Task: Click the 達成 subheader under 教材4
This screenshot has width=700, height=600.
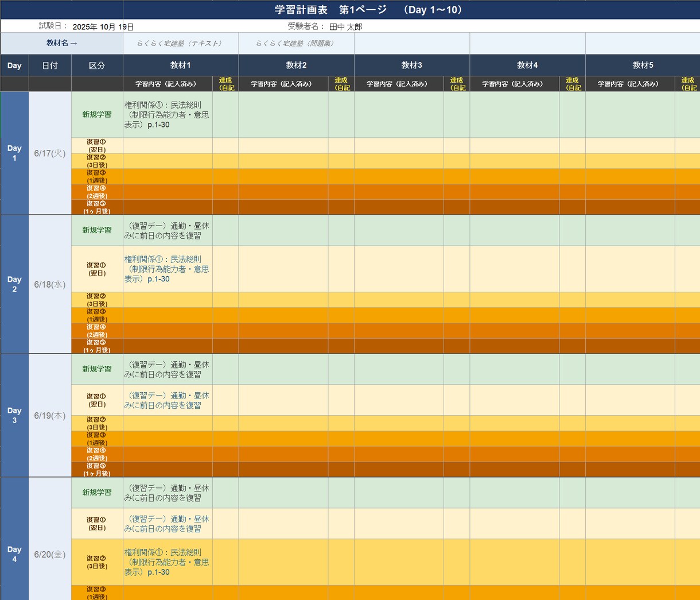Action: pos(572,84)
